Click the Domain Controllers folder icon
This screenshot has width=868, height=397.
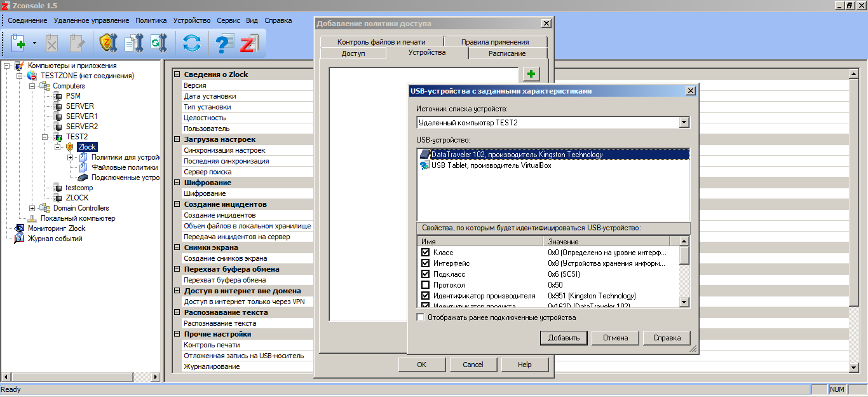click(x=44, y=208)
